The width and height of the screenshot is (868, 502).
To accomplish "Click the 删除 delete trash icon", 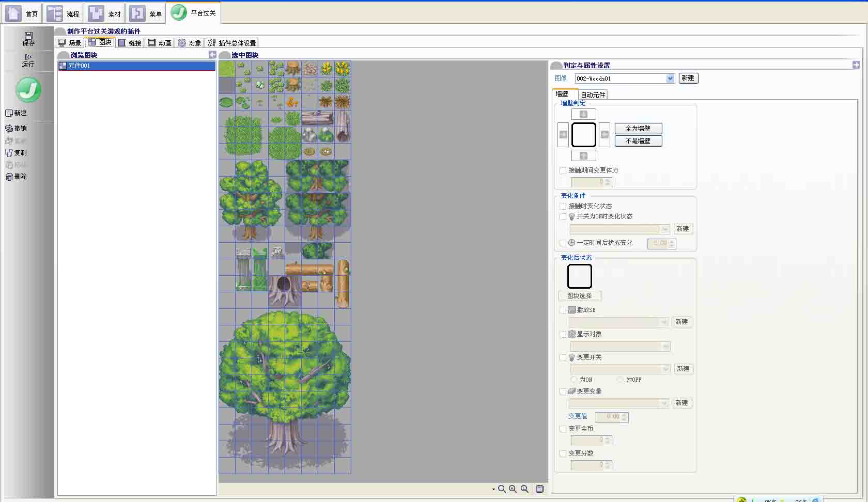I will coord(9,176).
